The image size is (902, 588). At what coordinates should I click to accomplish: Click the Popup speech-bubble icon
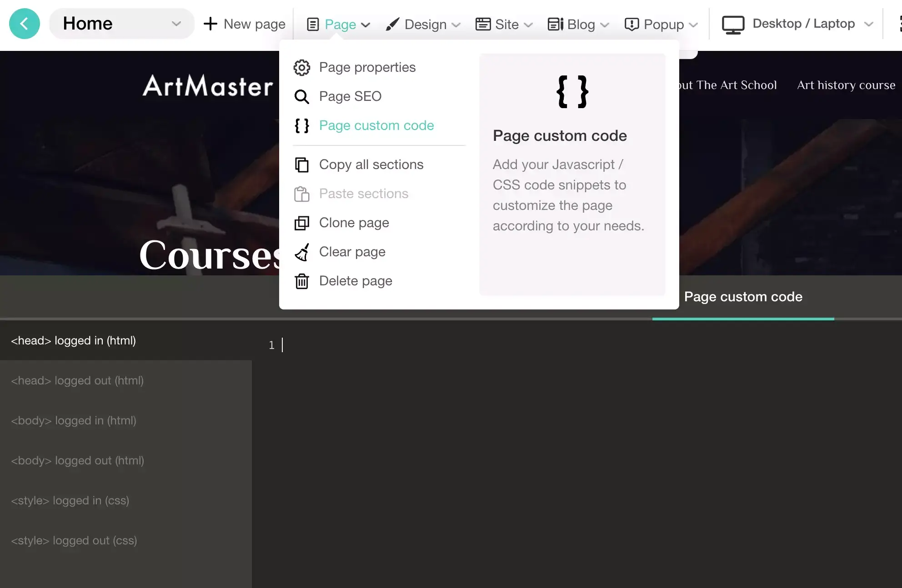click(631, 24)
